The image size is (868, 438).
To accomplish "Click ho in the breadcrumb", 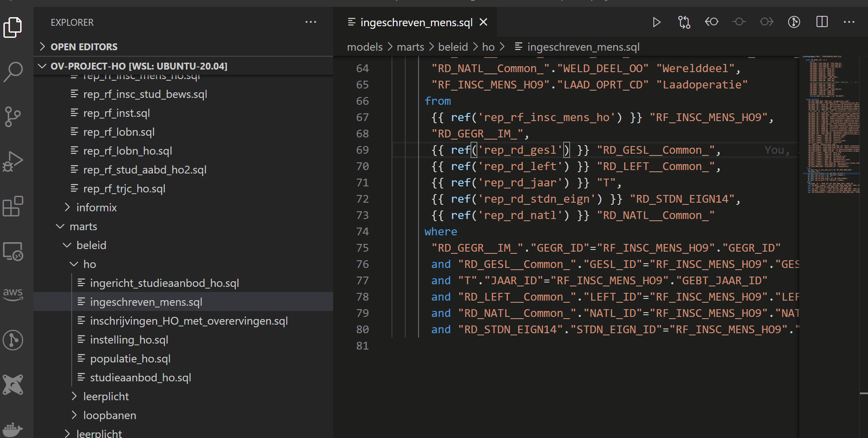I will (x=488, y=47).
